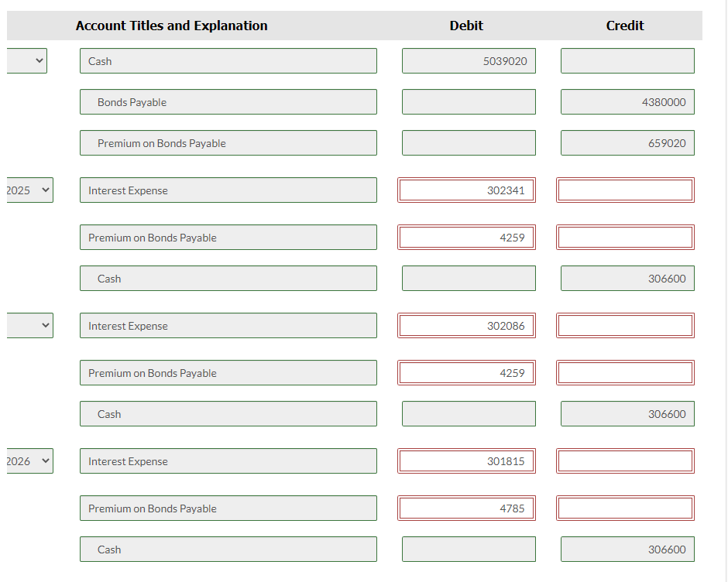Click the debit field showing 5039020
Screen dimensions: 728x582
click(x=469, y=61)
